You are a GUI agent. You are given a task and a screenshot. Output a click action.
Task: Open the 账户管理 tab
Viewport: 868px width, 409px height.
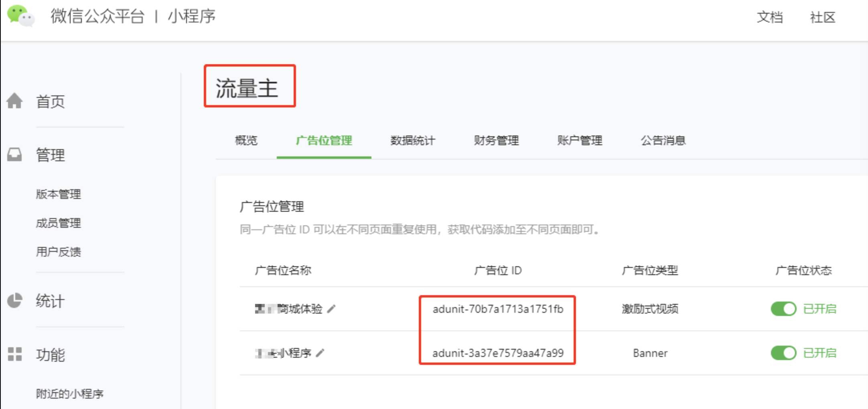(580, 140)
